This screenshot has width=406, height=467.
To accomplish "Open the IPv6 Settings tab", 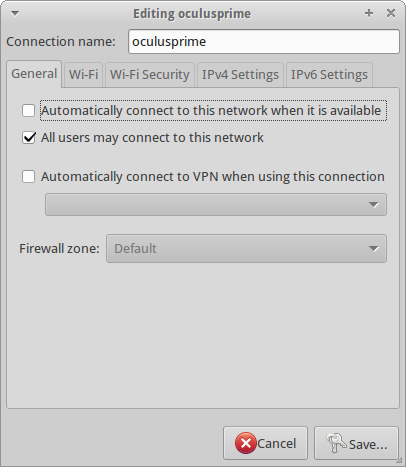I will click(329, 74).
